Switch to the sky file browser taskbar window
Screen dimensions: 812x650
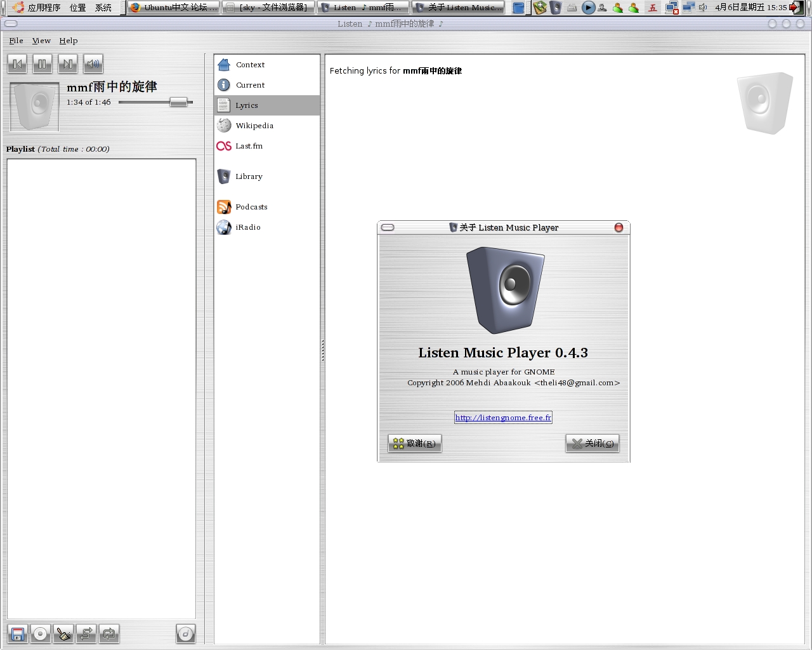tap(268, 8)
